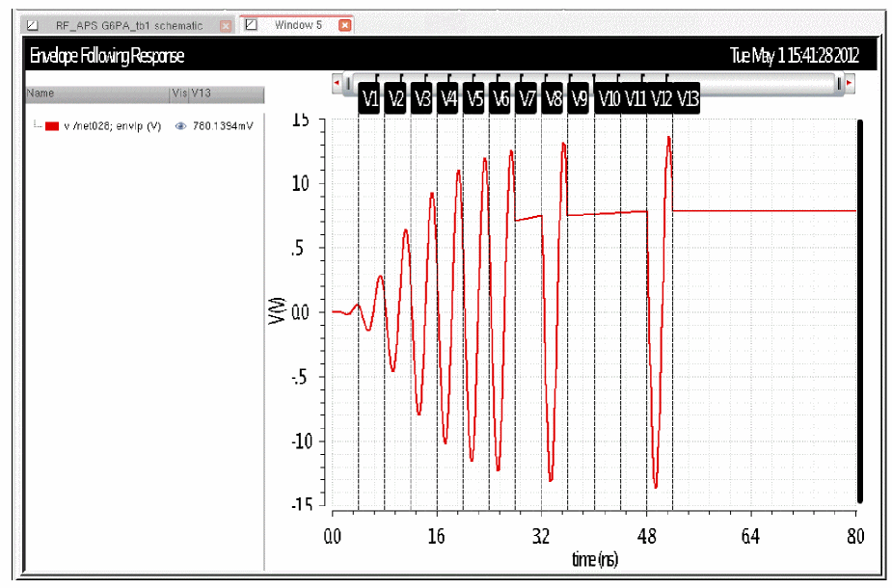Select vertical marker V5
Viewport: 892px width, 588px height.
(x=473, y=99)
